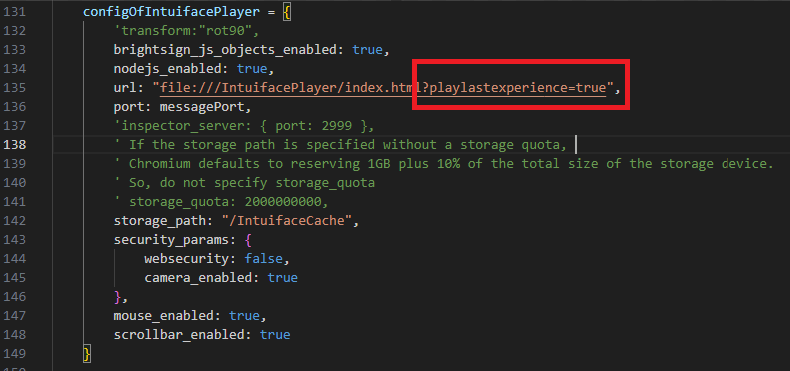
Task: Click the true value of scrollbar_enabled
Action: point(275,335)
